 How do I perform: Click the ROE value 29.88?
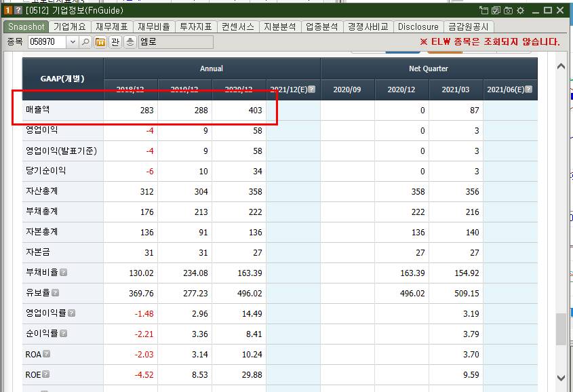(x=252, y=375)
